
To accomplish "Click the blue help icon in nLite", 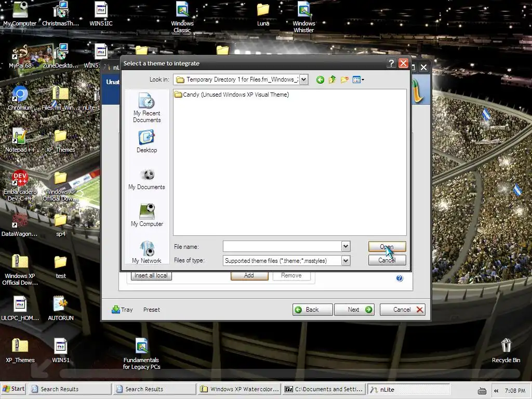I will click(400, 278).
